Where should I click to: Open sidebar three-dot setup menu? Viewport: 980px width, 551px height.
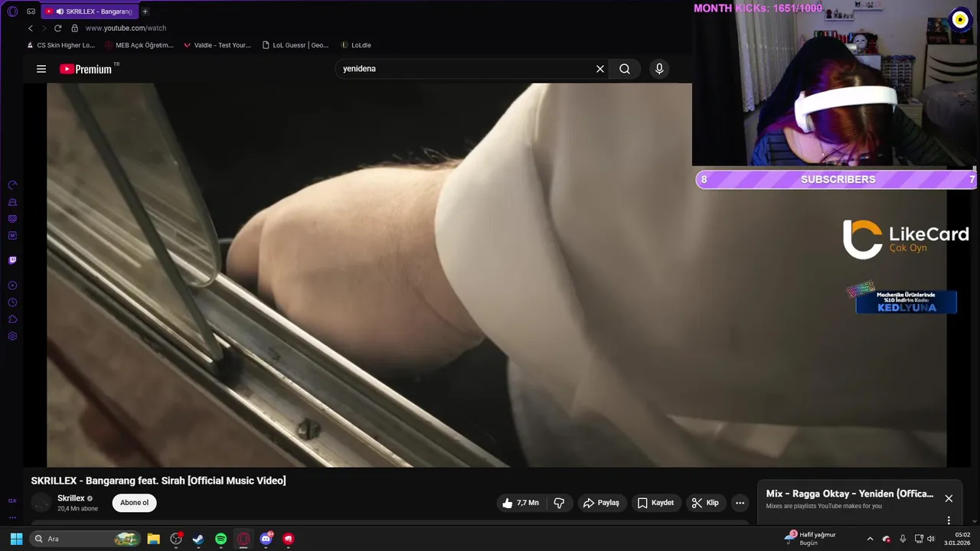[x=12, y=517]
